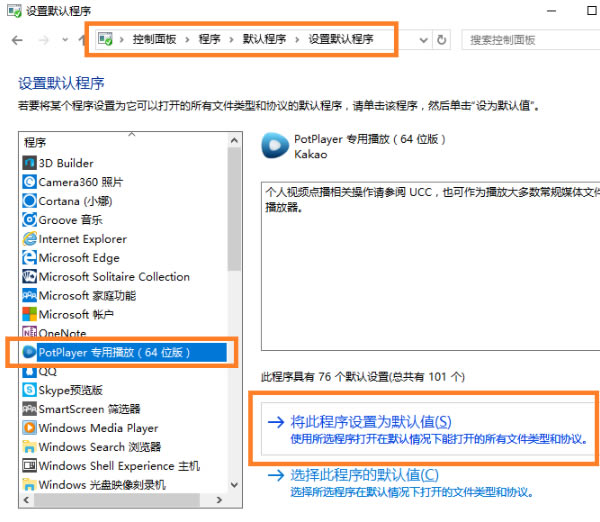The image size is (600, 522).
Task: Select Windows Shell Experience 主机 entry
Action: coord(119,466)
